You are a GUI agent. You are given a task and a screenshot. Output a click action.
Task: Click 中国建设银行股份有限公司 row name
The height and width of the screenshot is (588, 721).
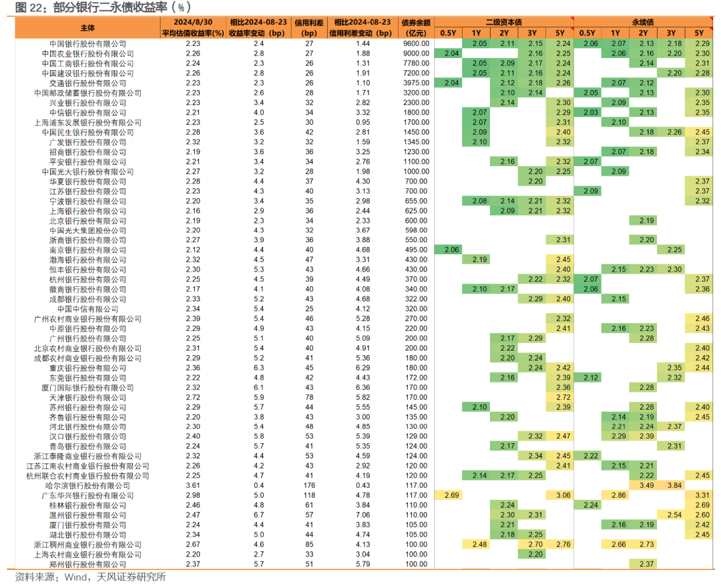(87, 73)
